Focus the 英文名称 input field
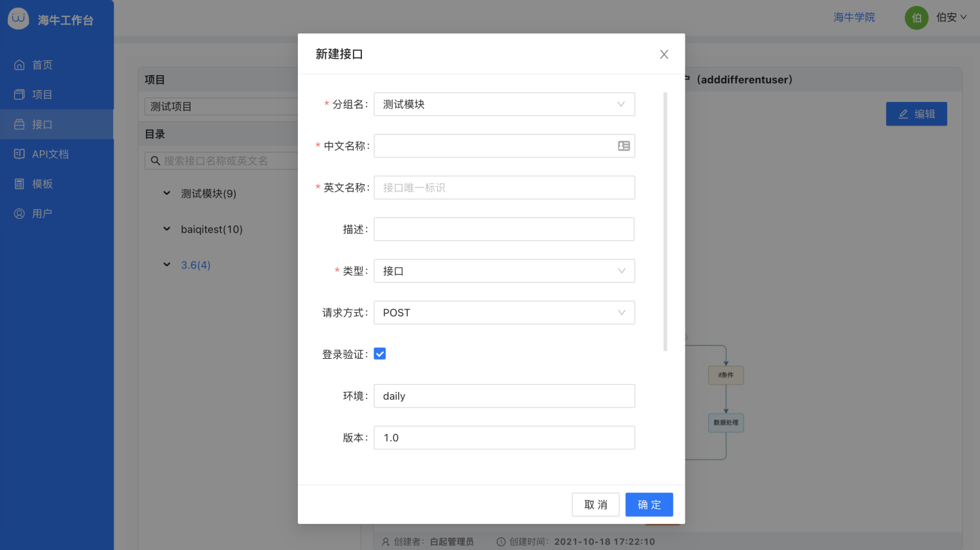 tap(504, 187)
